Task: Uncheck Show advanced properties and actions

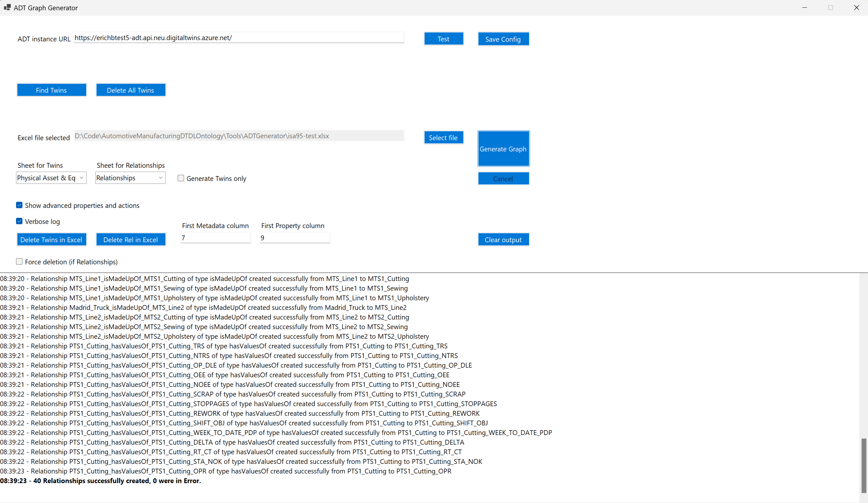Action: click(19, 205)
